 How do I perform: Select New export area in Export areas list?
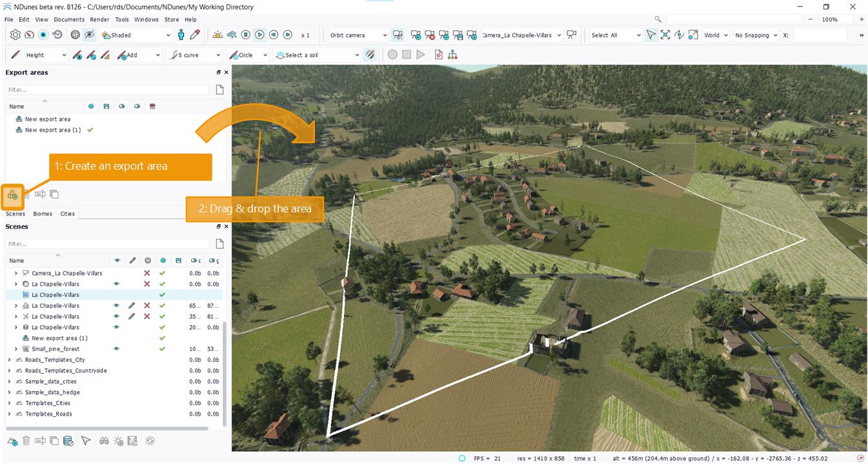[47, 119]
